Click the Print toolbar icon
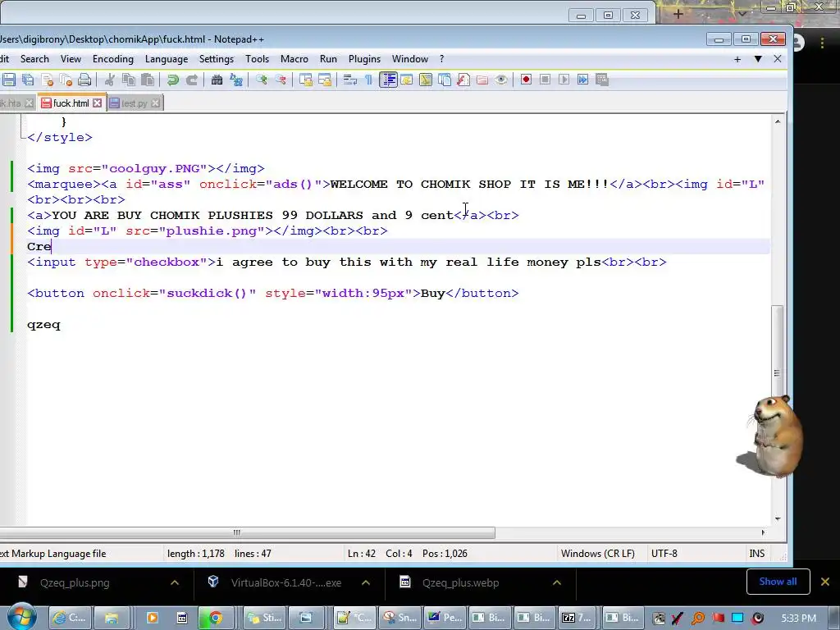This screenshot has height=630, width=840. pyautogui.click(x=84, y=80)
